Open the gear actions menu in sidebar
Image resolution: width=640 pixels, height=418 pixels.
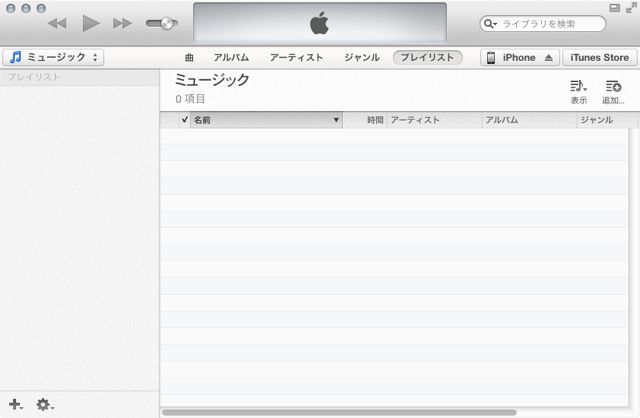click(44, 404)
